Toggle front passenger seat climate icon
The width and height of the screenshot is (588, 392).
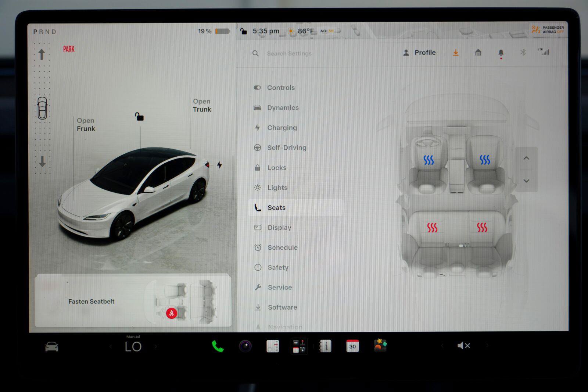[x=485, y=160]
